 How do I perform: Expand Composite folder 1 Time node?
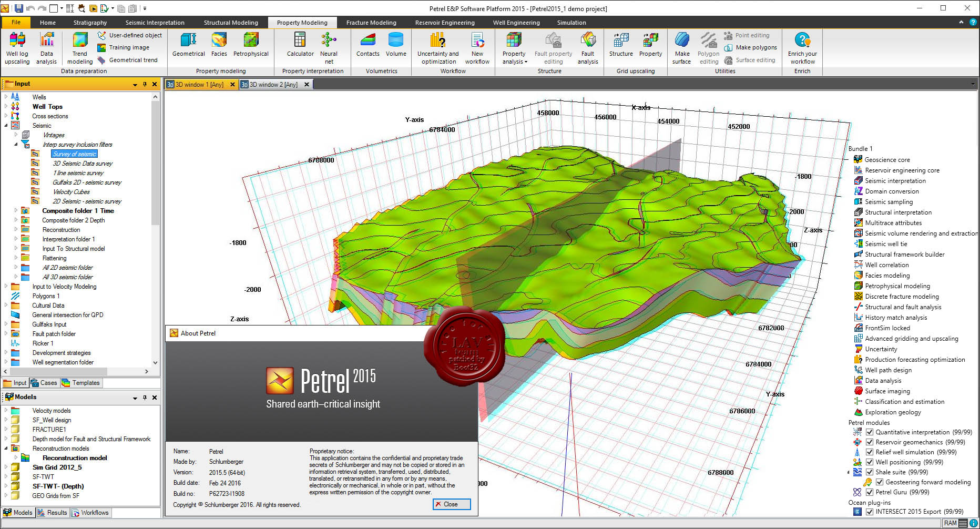point(16,210)
